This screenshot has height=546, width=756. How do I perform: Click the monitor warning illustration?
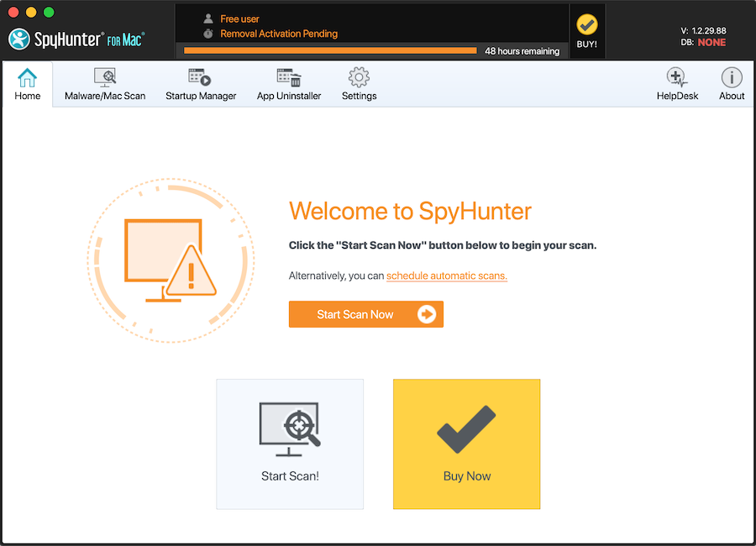170,259
